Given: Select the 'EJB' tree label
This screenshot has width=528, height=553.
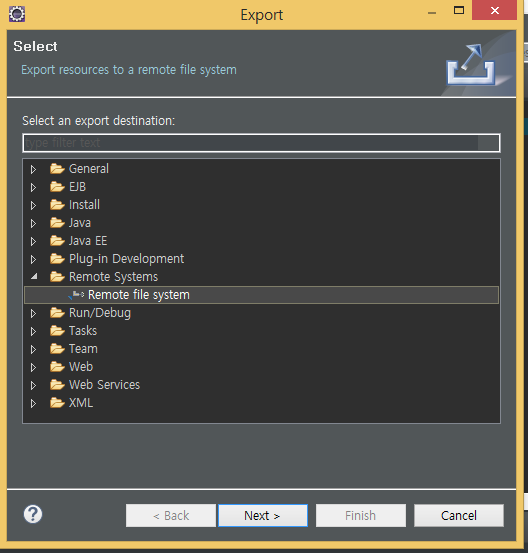Looking at the screenshot, I should pyautogui.click(x=77, y=187).
